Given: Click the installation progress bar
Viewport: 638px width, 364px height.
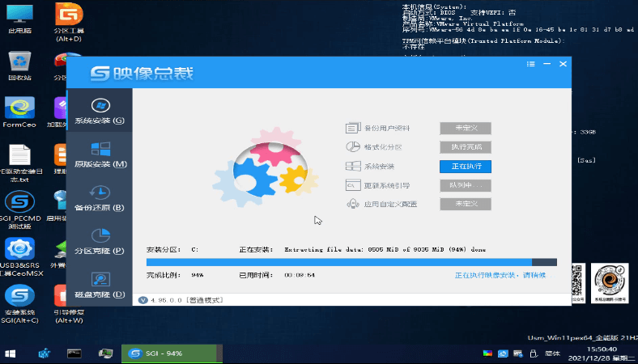Looking at the screenshot, I should pyautogui.click(x=351, y=262).
